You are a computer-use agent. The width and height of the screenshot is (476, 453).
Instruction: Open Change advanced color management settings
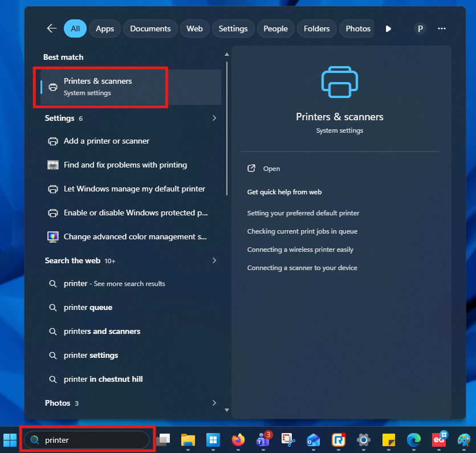pyautogui.click(x=131, y=236)
